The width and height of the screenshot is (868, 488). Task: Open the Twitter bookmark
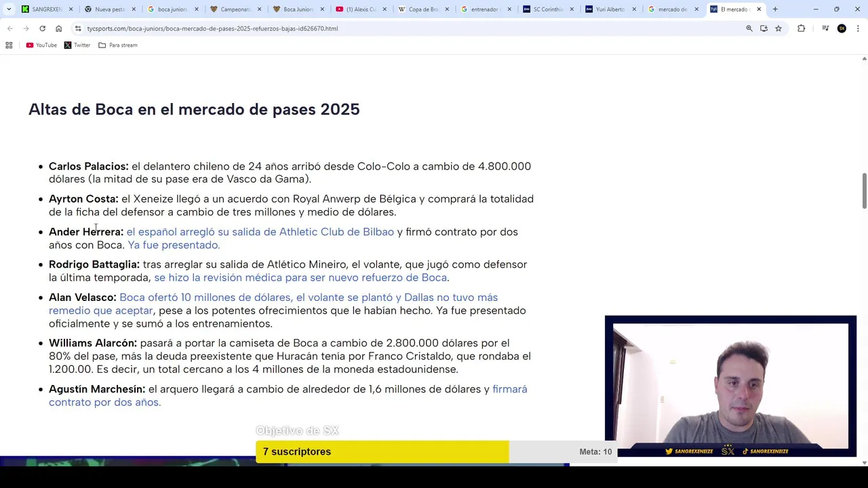click(x=77, y=45)
